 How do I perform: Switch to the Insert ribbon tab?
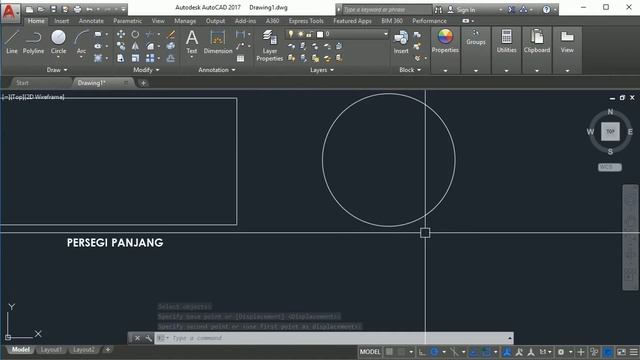tap(62, 21)
